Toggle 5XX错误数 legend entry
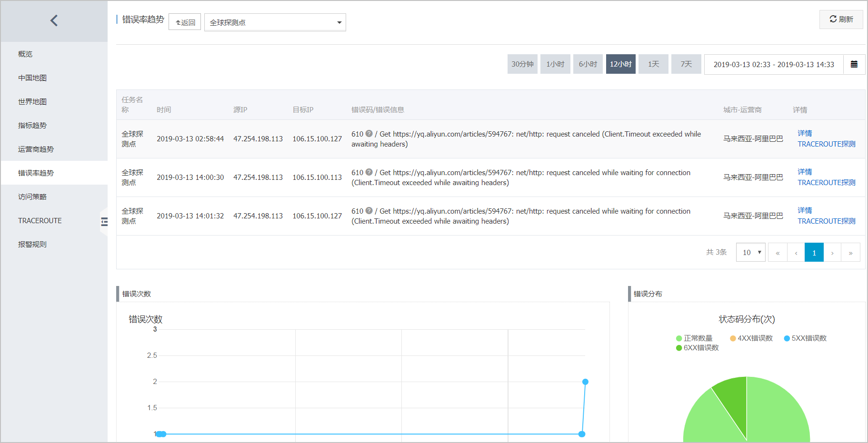The width and height of the screenshot is (868, 443). 805,338
